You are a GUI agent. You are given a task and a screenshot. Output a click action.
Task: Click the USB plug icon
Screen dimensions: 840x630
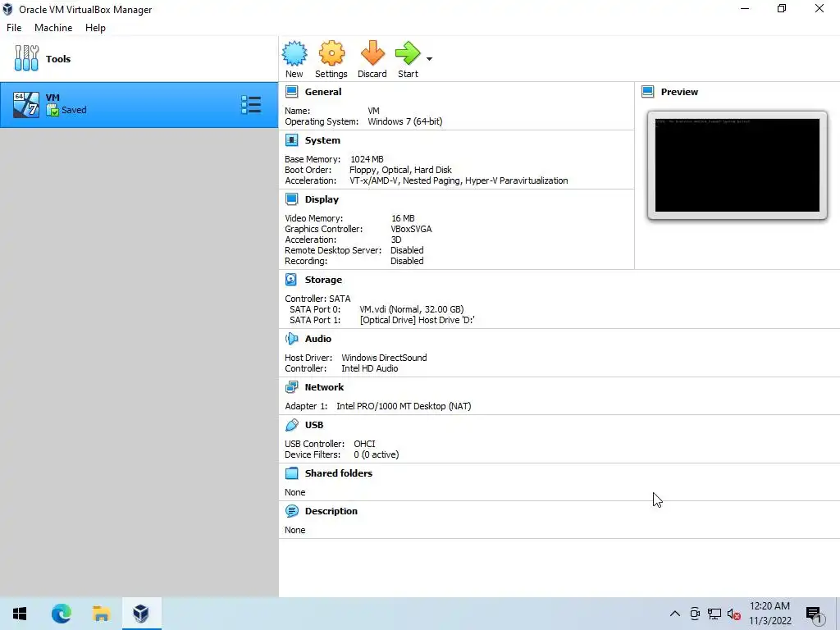click(x=291, y=425)
